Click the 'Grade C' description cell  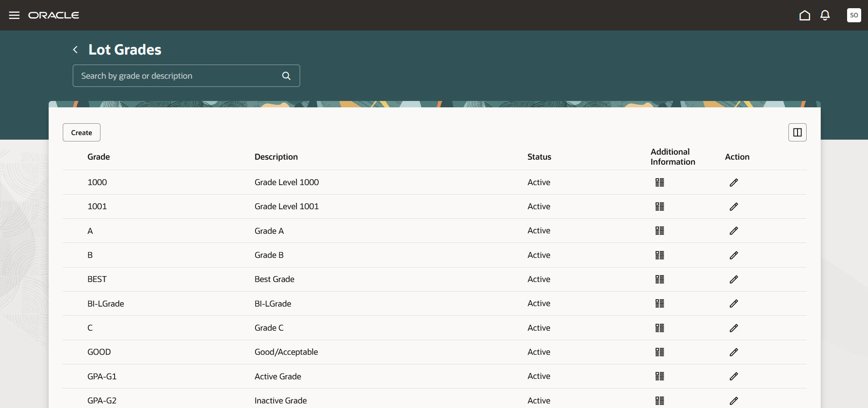[269, 328]
